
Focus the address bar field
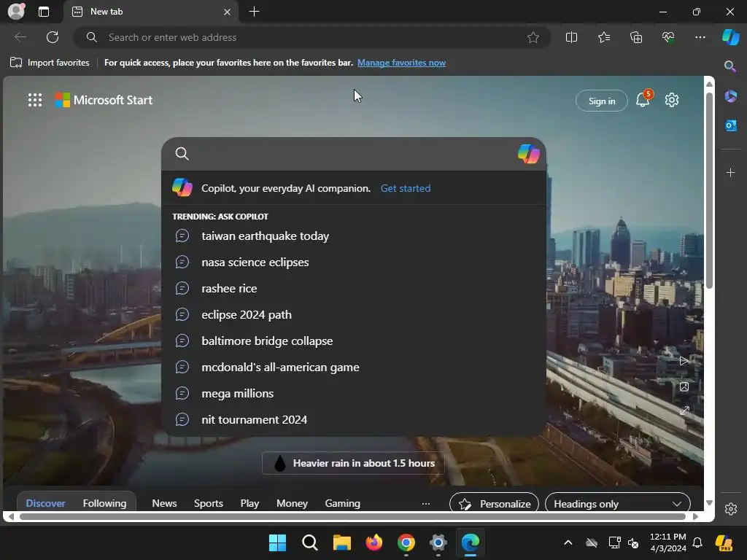(312, 37)
